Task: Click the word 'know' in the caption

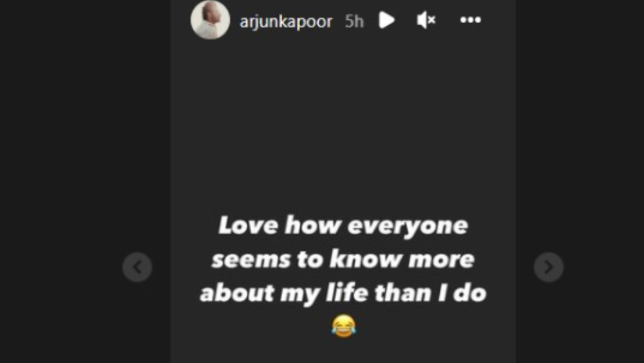Action: point(366,259)
